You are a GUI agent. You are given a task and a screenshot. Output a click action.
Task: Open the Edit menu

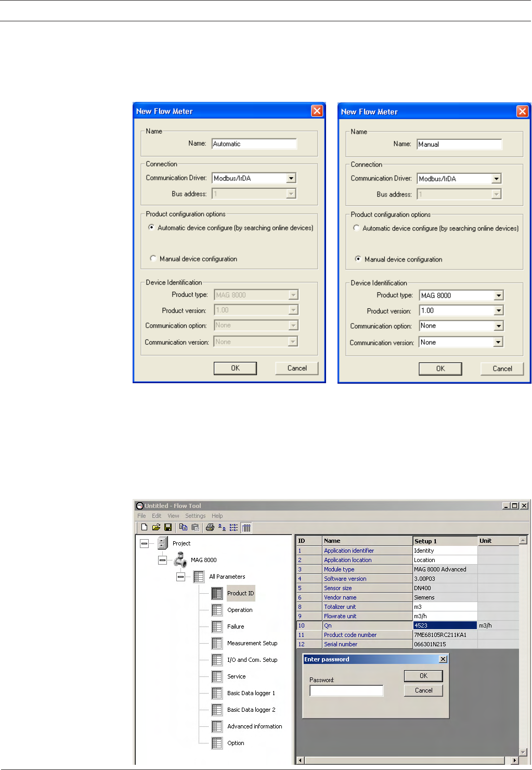point(157,516)
